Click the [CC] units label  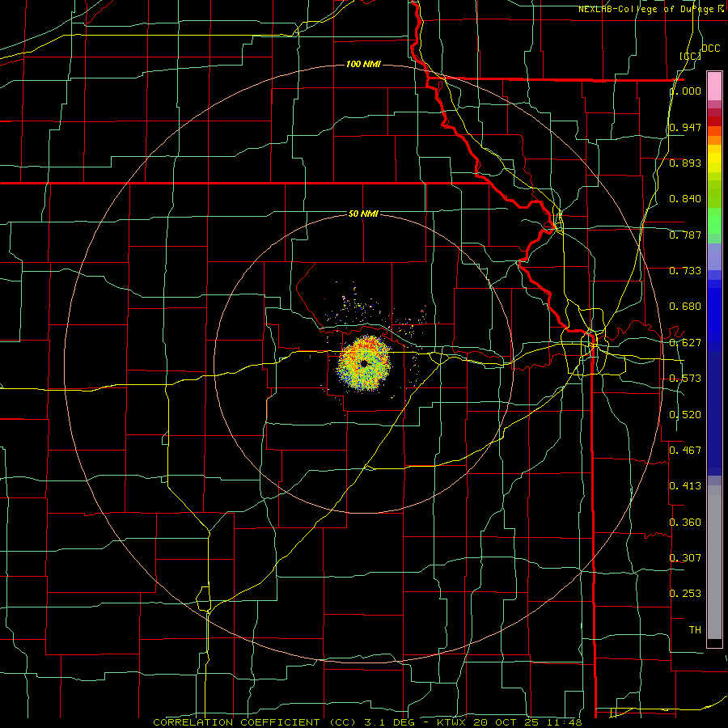[x=690, y=56]
